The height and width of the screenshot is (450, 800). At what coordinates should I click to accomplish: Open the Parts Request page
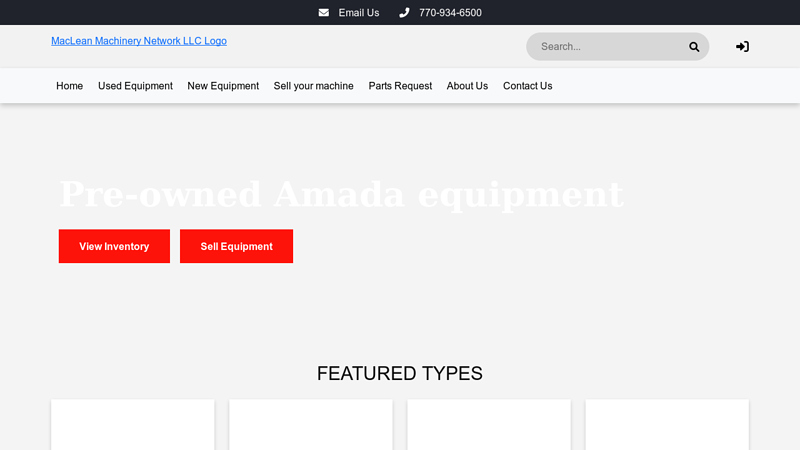[400, 86]
